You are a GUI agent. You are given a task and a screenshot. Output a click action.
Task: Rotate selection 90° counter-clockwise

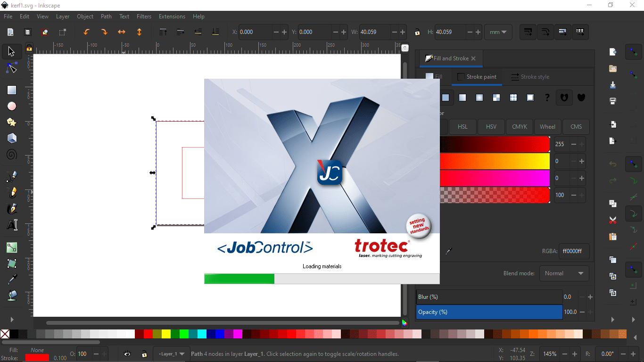pos(86,32)
